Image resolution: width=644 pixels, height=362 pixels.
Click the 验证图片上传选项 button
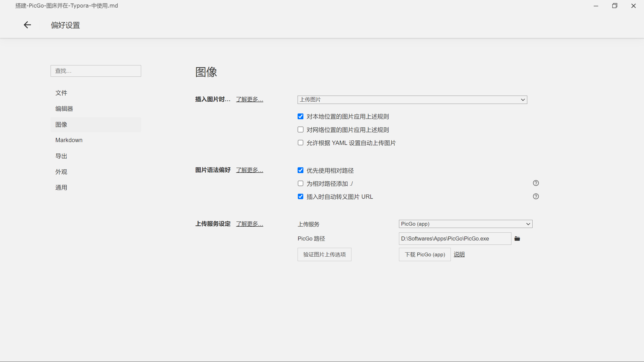point(324,255)
